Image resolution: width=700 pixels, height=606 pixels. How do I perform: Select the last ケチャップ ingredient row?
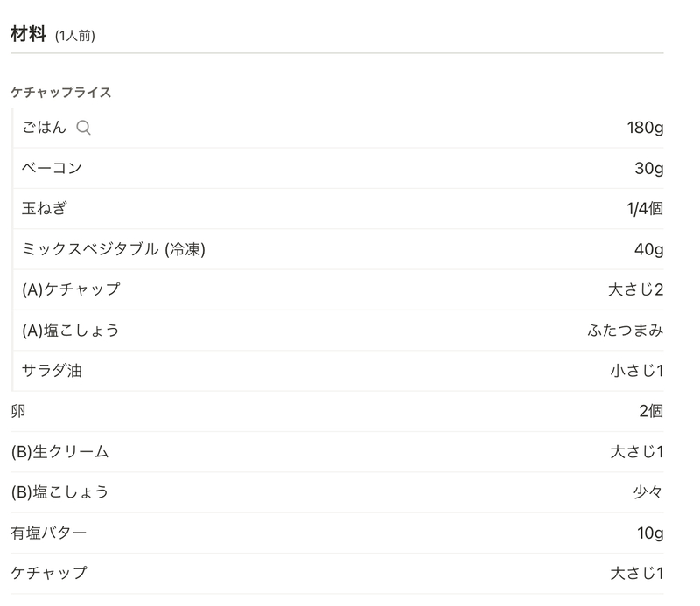tap(337, 573)
